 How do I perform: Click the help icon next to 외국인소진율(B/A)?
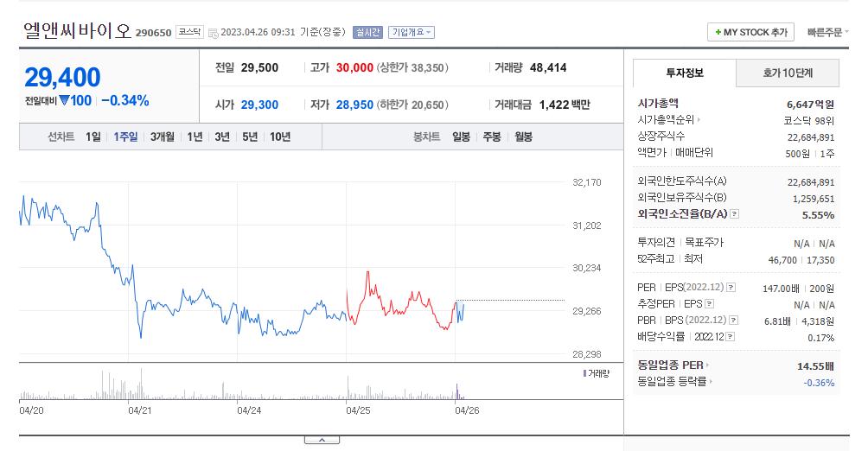(x=735, y=213)
